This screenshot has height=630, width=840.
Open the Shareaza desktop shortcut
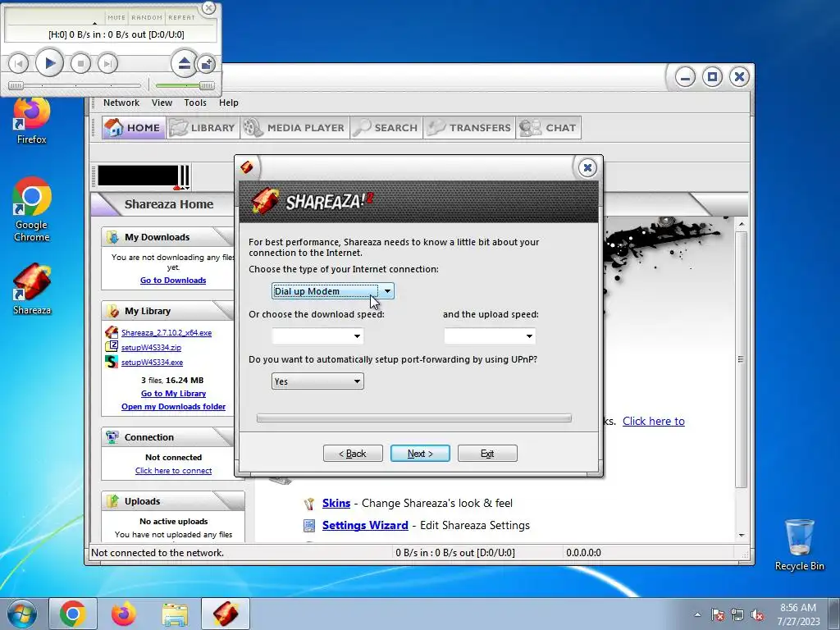tap(32, 290)
